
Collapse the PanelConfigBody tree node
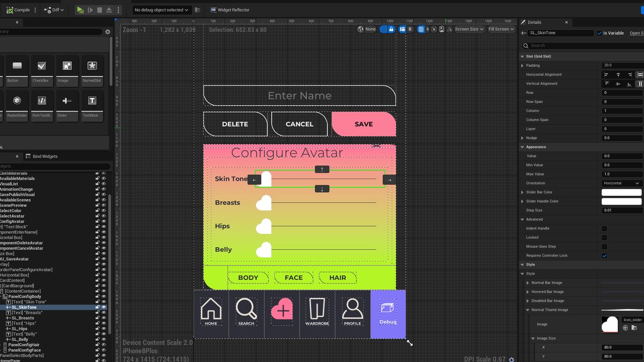point(0,297)
